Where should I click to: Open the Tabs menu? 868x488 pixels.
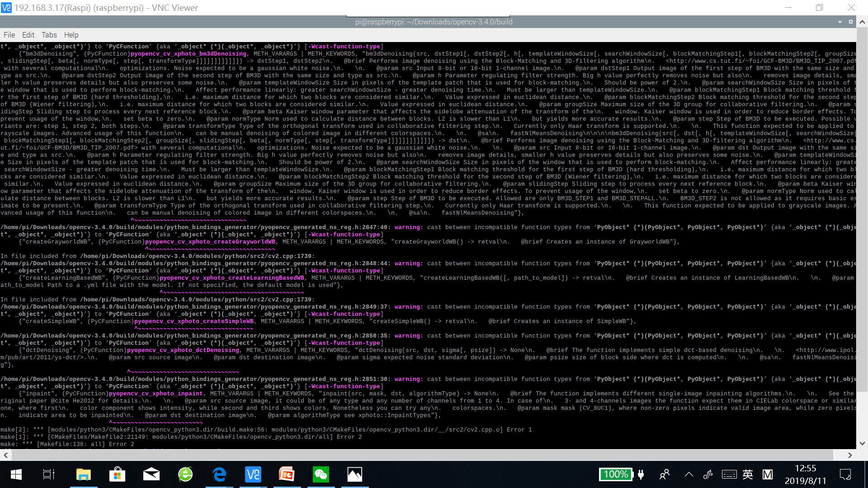[49, 35]
